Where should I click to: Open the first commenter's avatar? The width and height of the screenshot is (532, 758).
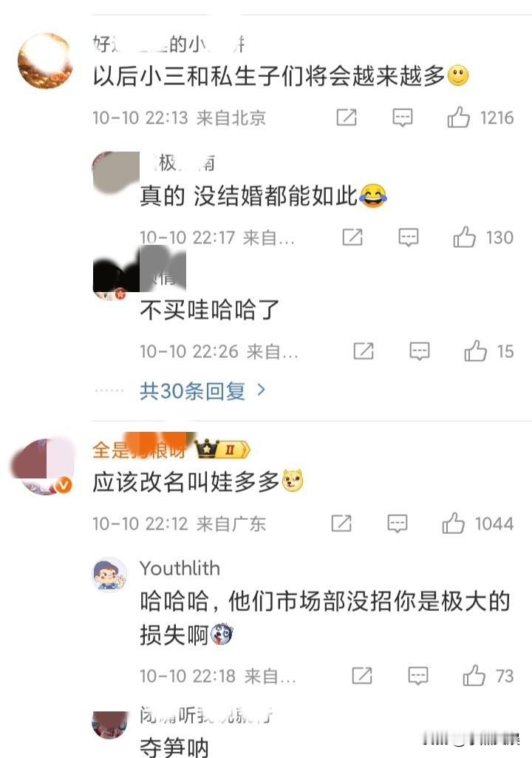44,61
